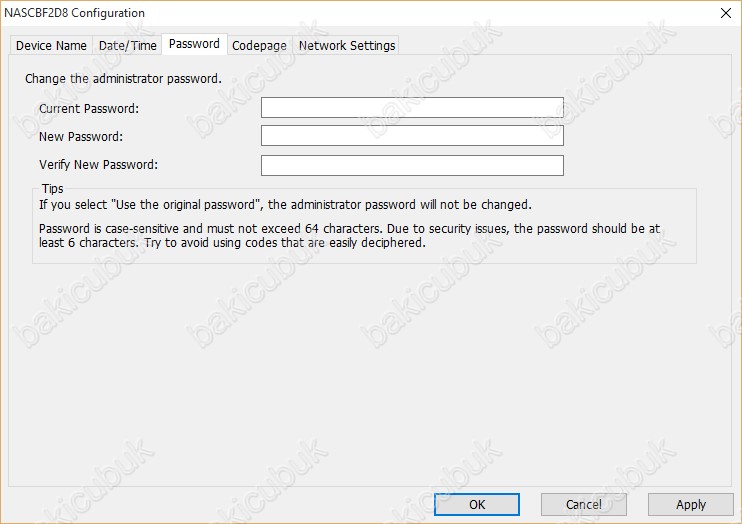Viewport: 742px width, 524px height.
Task: Confirm changes with the OK button
Action: coord(477,505)
